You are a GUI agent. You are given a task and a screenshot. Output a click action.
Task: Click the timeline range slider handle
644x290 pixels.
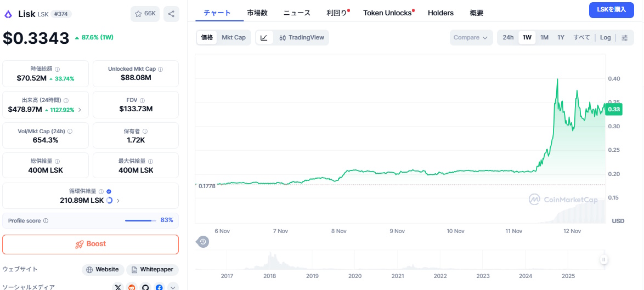click(603, 260)
